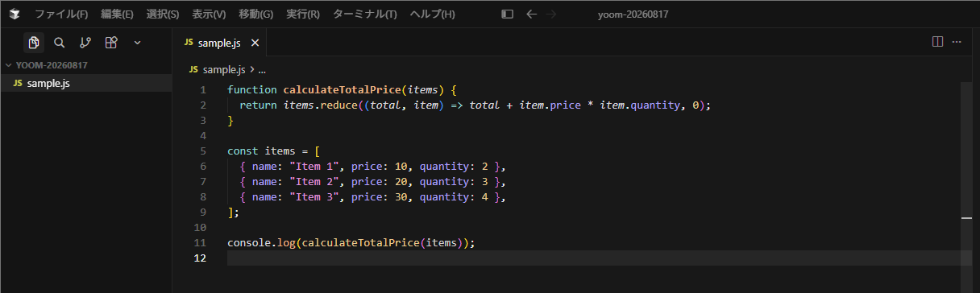Viewport: 980px width, 293px height.
Task: Toggle the primary sidebar layout icon
Action: 507,14
